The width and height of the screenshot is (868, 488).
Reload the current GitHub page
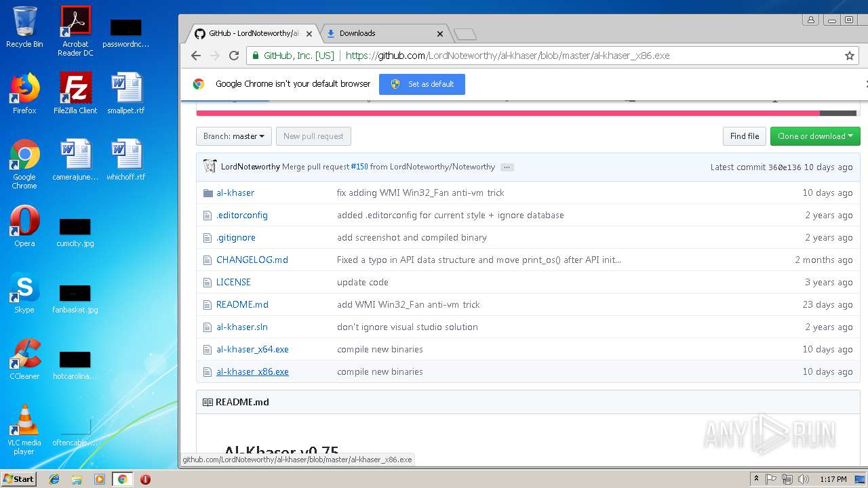(234, 56)
